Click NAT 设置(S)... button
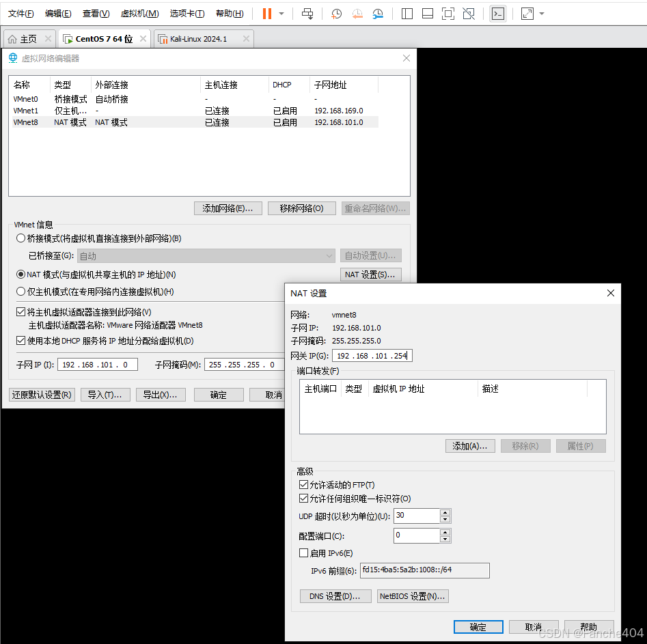 (x=370, y=275)
